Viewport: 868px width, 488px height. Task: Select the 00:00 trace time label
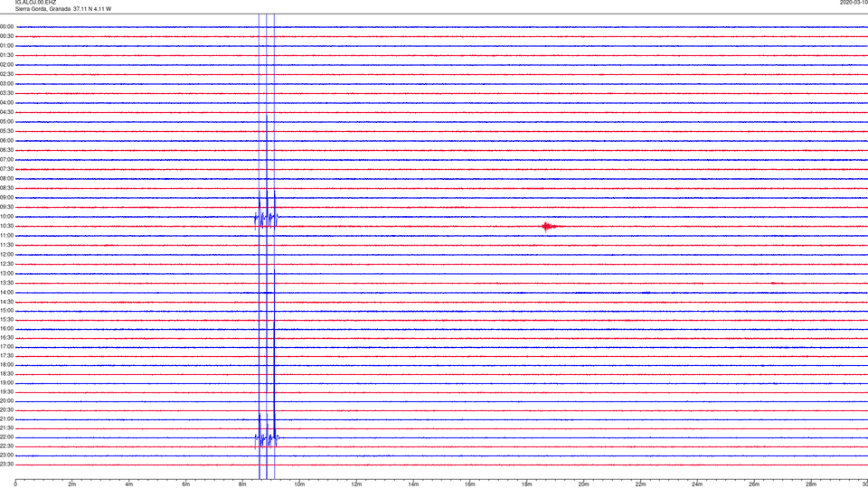[6, 26]
